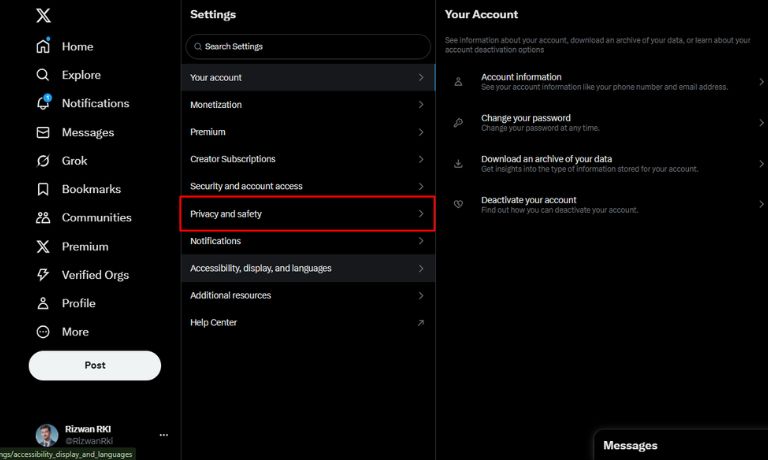The height and width of the screenshot is (460, 768).
Task: Click the X logo icon
Action: point(43,15)
